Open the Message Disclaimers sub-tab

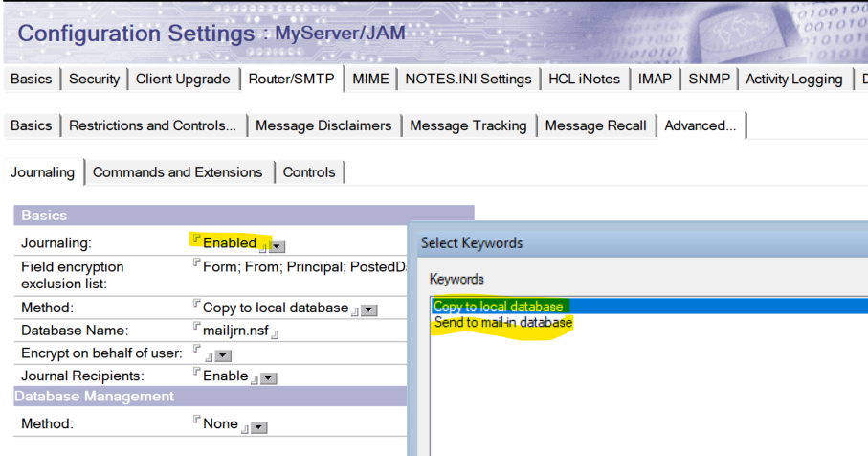click(x=323, y=125)
